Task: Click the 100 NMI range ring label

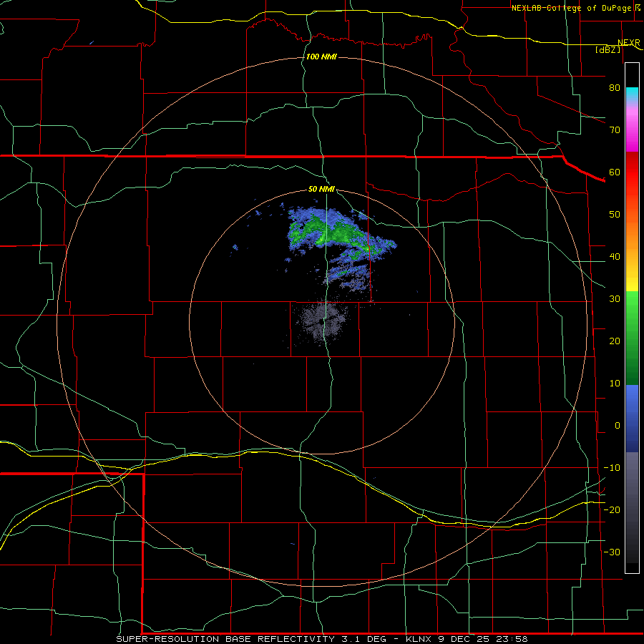Action: coord(321,57)
